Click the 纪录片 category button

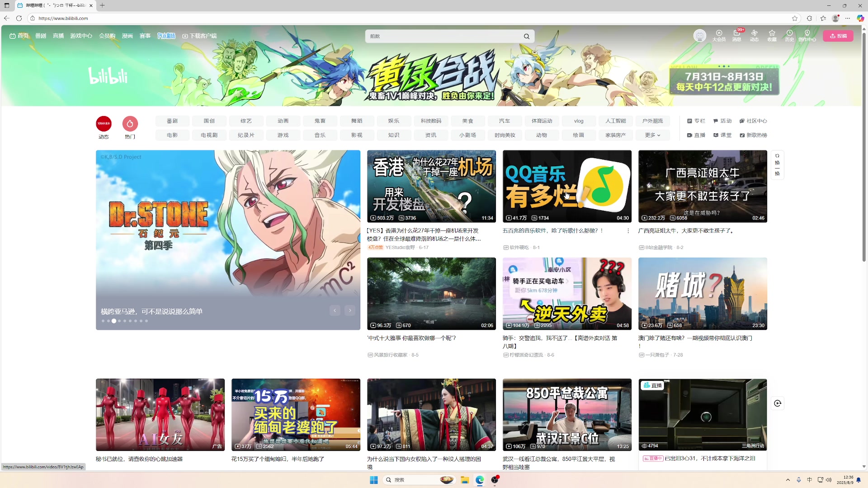246,135
